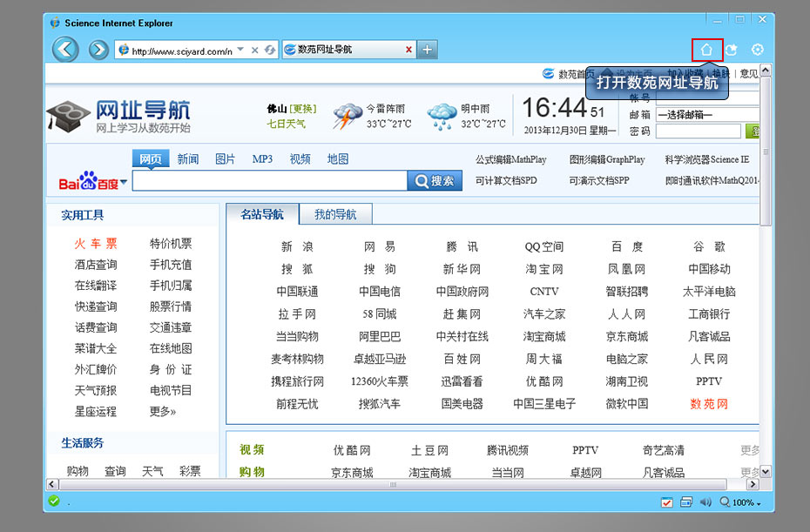
Task: Switch to the 视频 search tab
Action: point(300,159)
